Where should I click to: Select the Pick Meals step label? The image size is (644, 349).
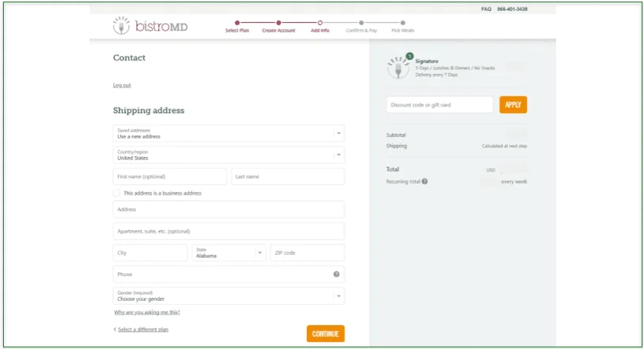(x=403, y=30)
